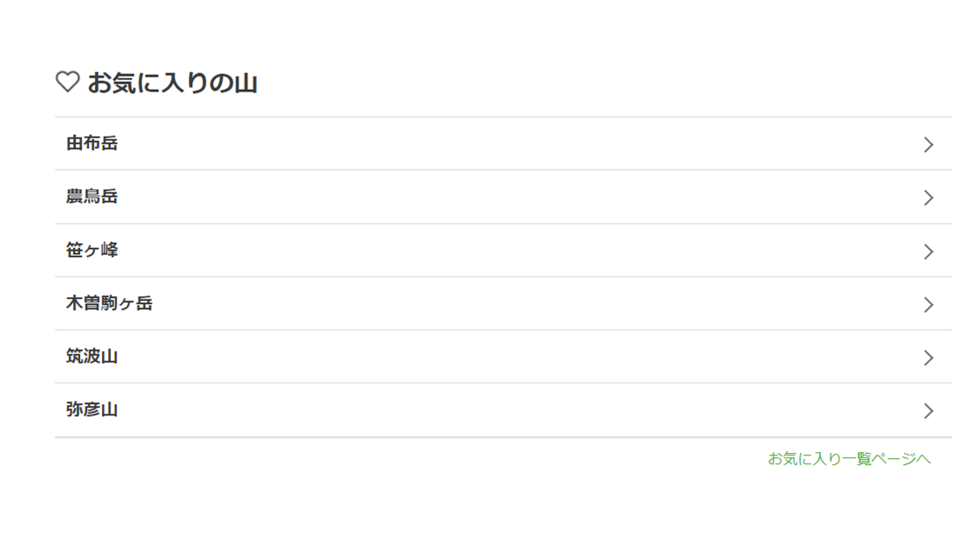The height and width of the screenshot is (533, 980).
Task: Click the blank center of the 笹ヶ峰 row
Action: point(503,251)
